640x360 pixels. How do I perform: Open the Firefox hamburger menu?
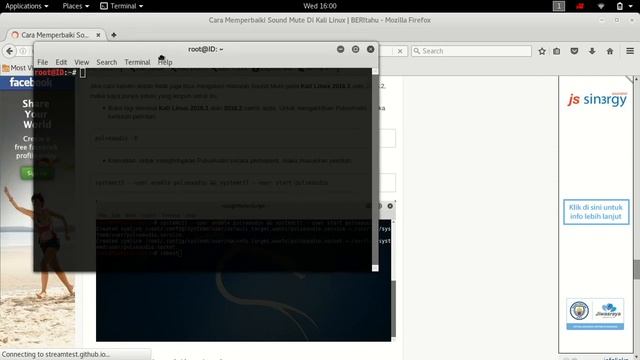point(630,51)
